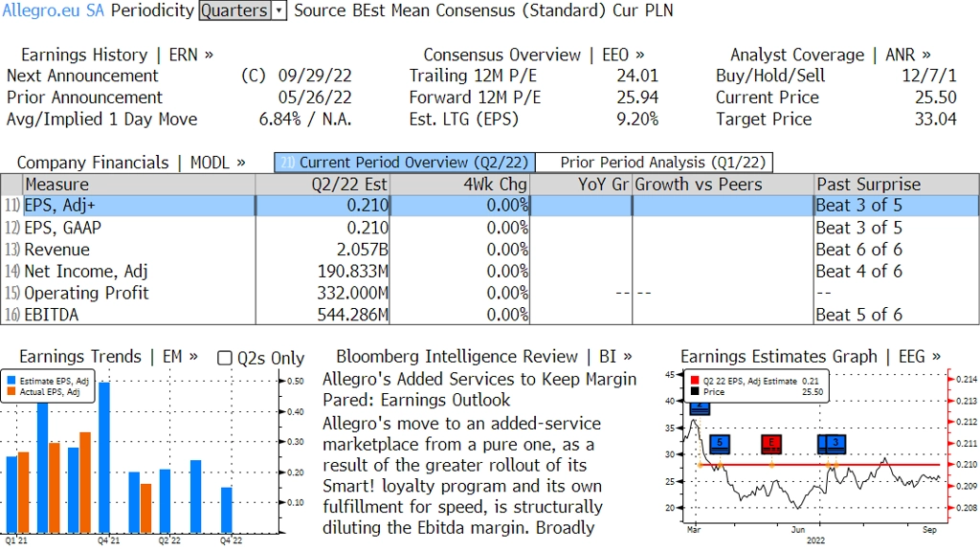Switch to Prior Period Analysis (Q1/22) tab

(x=655, y=163)
